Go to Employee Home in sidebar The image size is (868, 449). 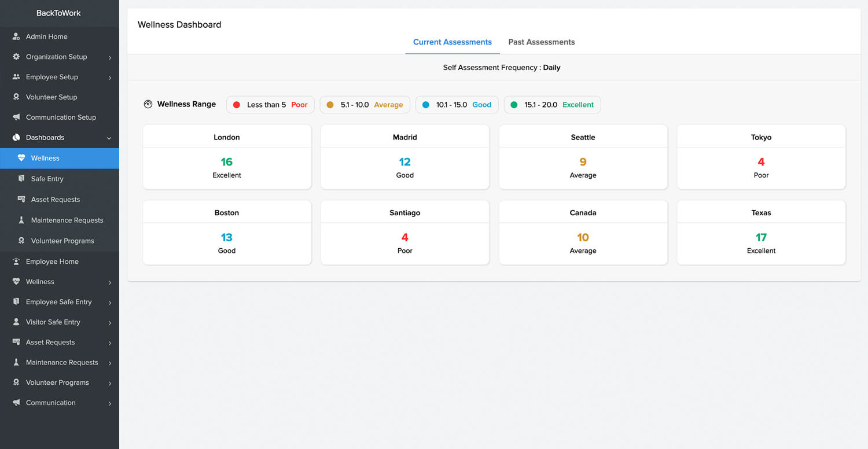52,262
